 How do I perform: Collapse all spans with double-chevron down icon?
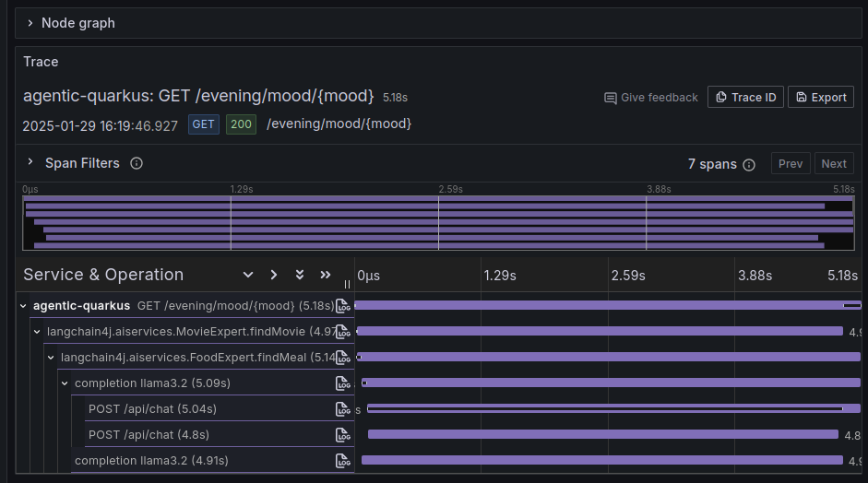(x=300, y=275)
